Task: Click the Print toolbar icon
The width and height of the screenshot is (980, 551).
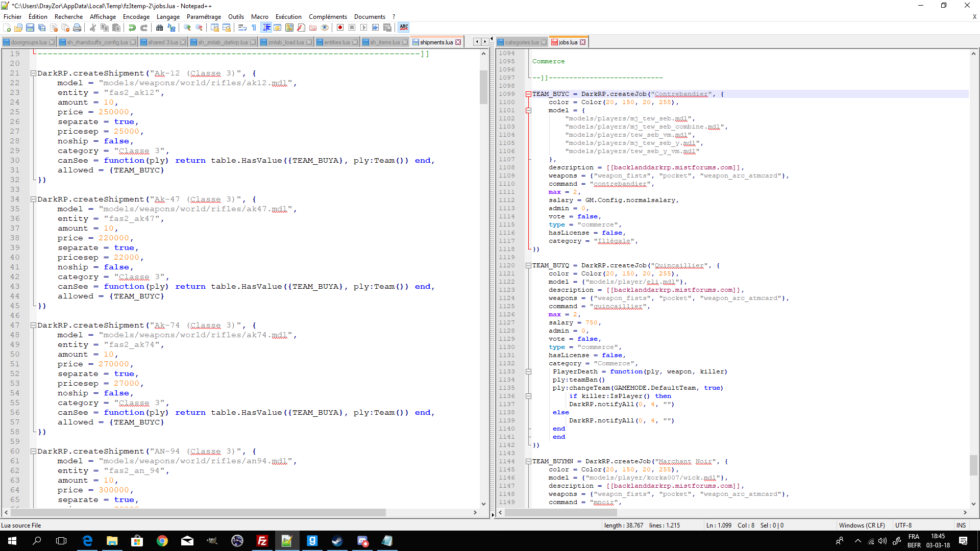Action: point(77,28)
